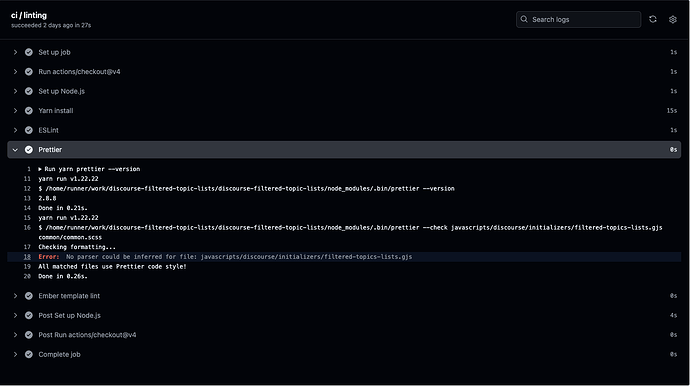The image size is (690, 386).
Task: Click the success check icon for Post Set up Node.js
Action: [29, 315]
